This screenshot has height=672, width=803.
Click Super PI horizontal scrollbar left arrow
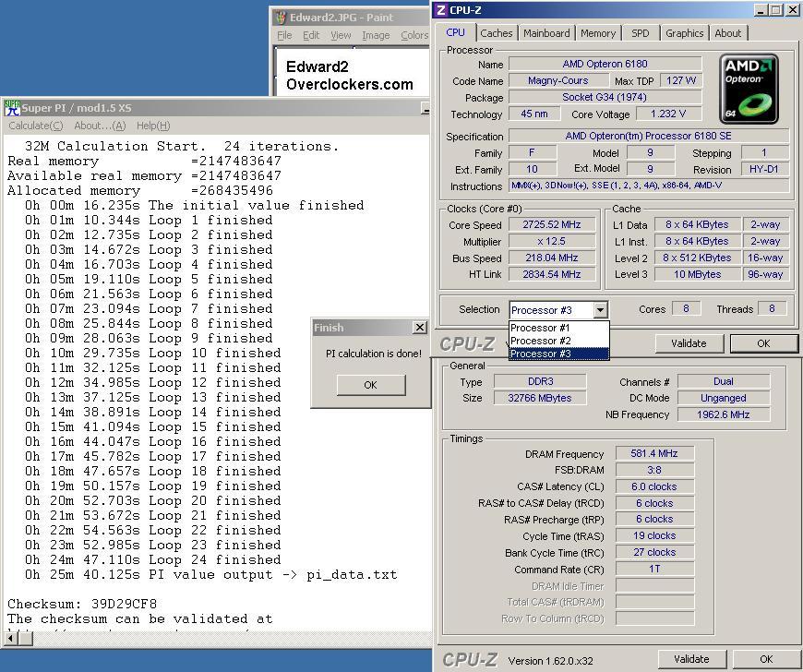(11, 638)
